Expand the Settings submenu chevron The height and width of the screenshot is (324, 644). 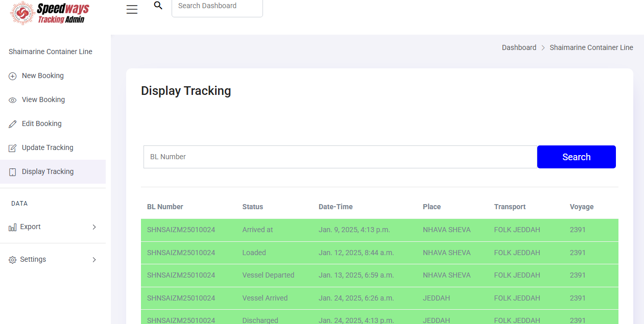click(94, 260)
